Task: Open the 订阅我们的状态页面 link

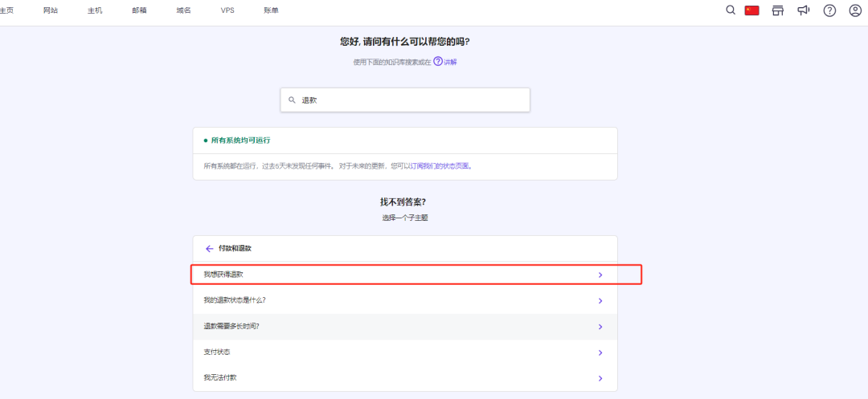Action: (x=440, y=166)
